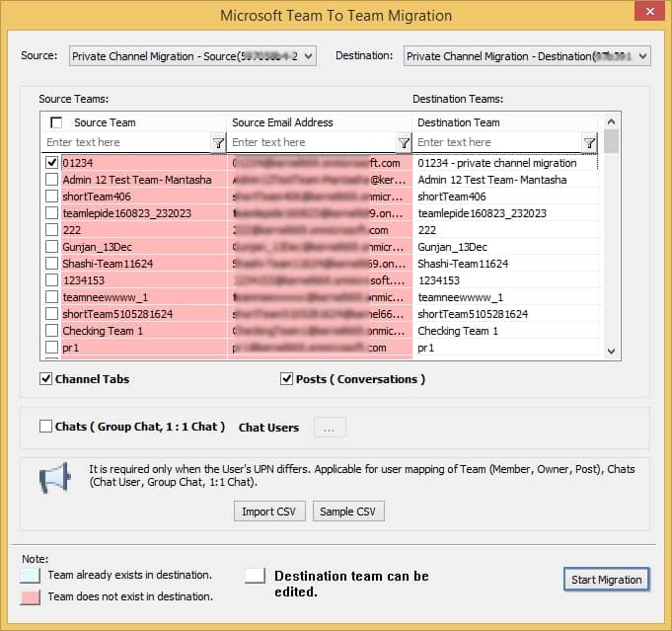The width and height of the screenshot is (672, 631).
Task: Click the pink 'does not exist' legend swatch
Action: [30, 597]
